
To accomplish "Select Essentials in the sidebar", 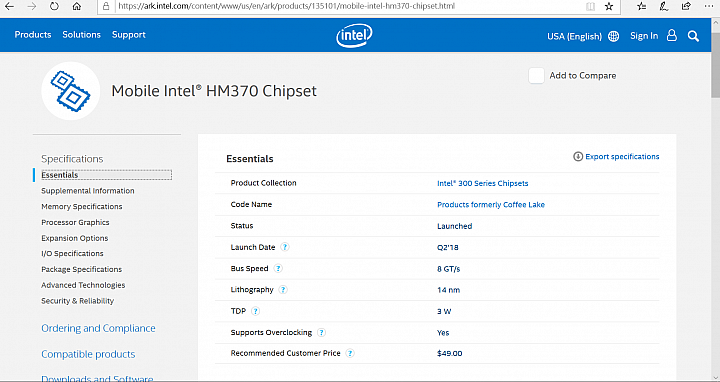I will pos(60,175).
